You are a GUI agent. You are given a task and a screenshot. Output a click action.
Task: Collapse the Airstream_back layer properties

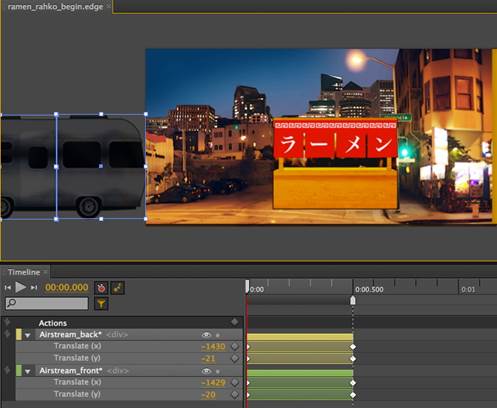[x=28, y=335]
